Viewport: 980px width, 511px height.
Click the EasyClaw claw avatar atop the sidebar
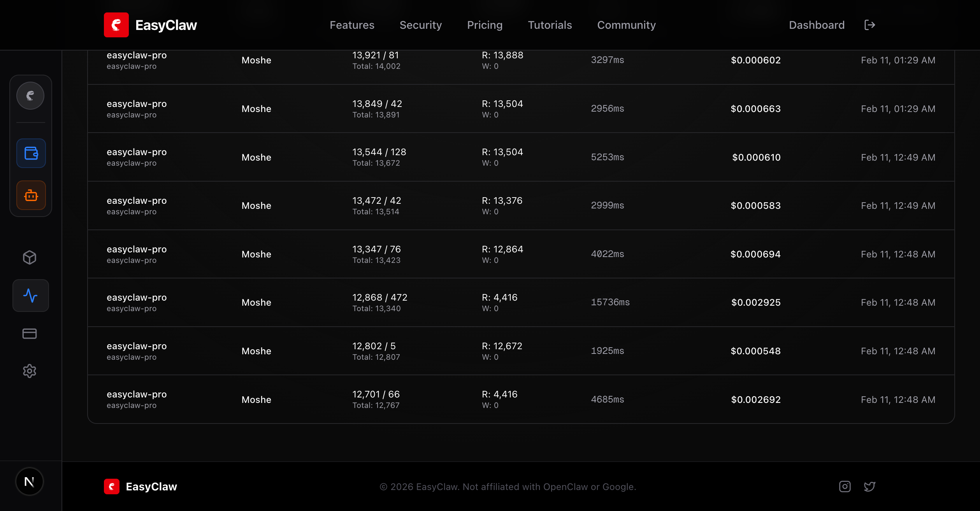tap(30, 95)
